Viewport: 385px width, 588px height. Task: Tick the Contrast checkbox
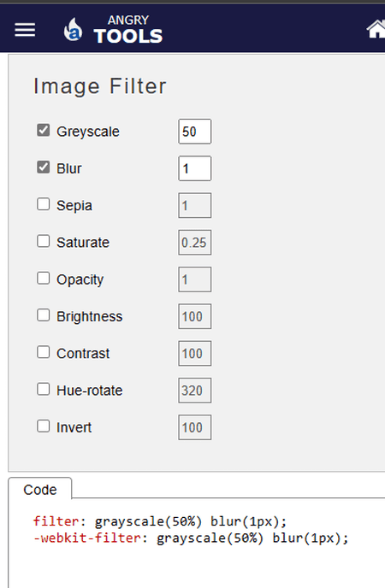[43, 352]
